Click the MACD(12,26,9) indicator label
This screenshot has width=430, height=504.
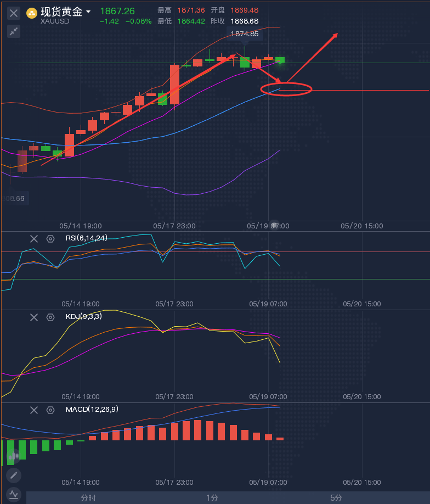92,409
